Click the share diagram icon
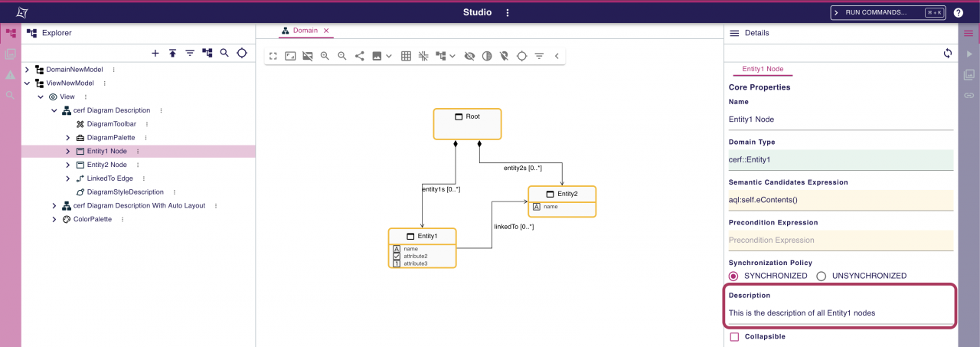The height and width of the screenshot is (347, 980). tap(360, 56)
